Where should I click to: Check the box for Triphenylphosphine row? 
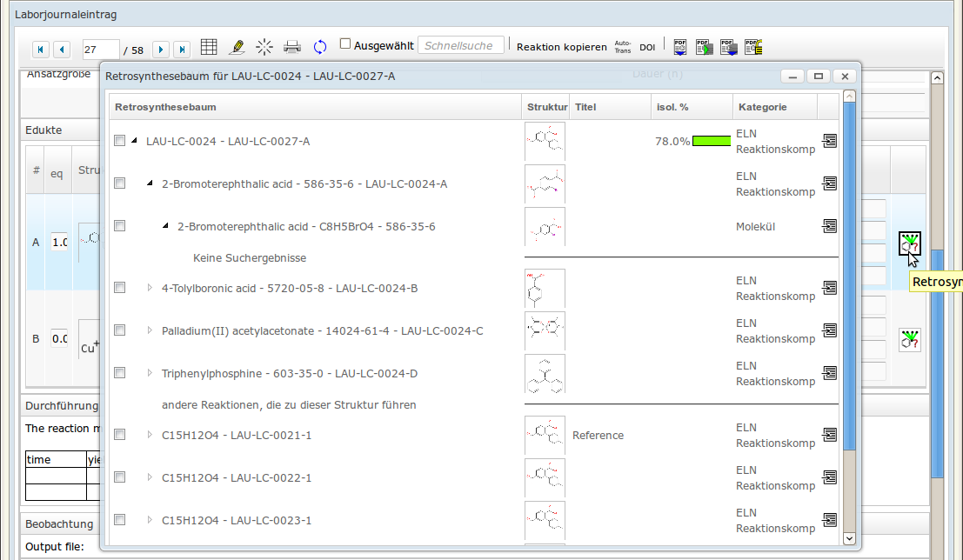click(120, 373)
